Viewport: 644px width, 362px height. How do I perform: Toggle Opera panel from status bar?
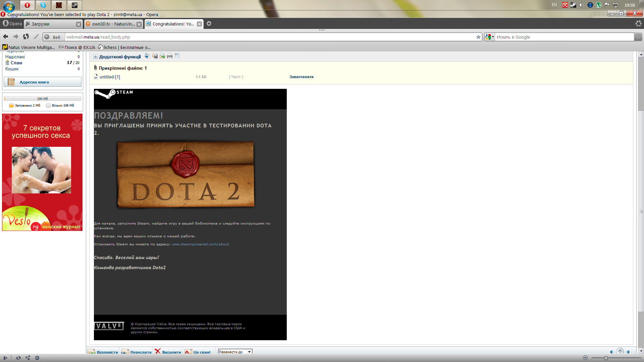[x=5, y=358]
